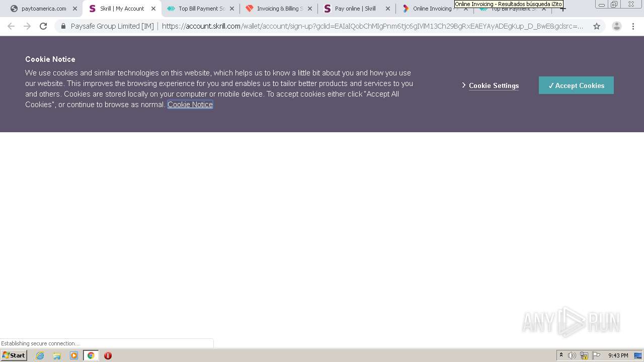Close the Pay online Skrill tab
The width and height of the screenshot is (644, 362).
click(388, 9)
